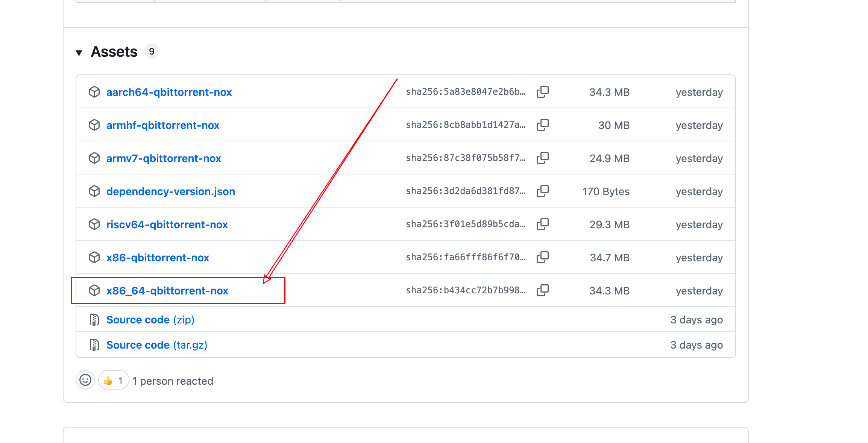Open the add reaction smiley picker

point(85,380)
